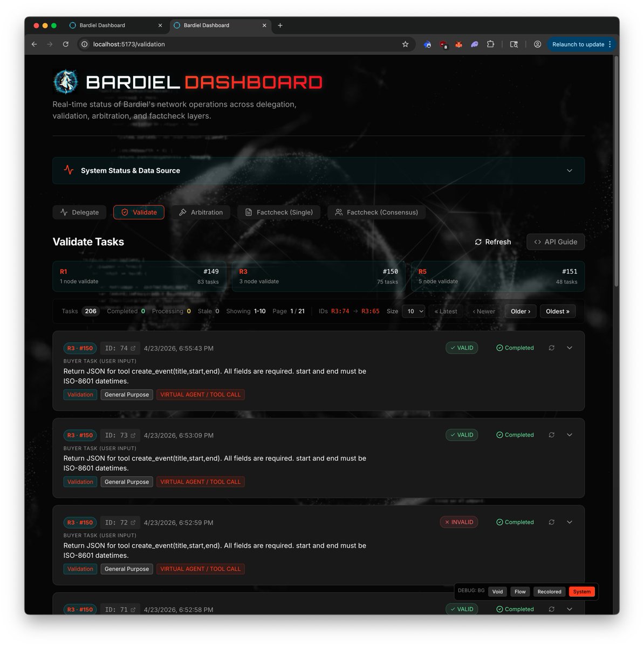Screen dimensions: 644x647
Task: Open the Extensions puzzle icon
Action: point(490,44)
